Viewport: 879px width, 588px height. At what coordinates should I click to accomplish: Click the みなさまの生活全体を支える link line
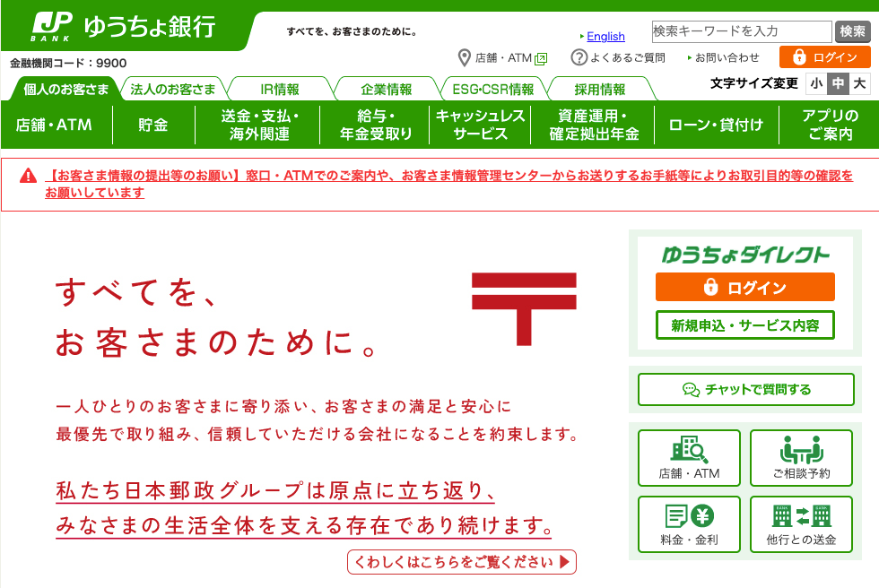point(303,525)
